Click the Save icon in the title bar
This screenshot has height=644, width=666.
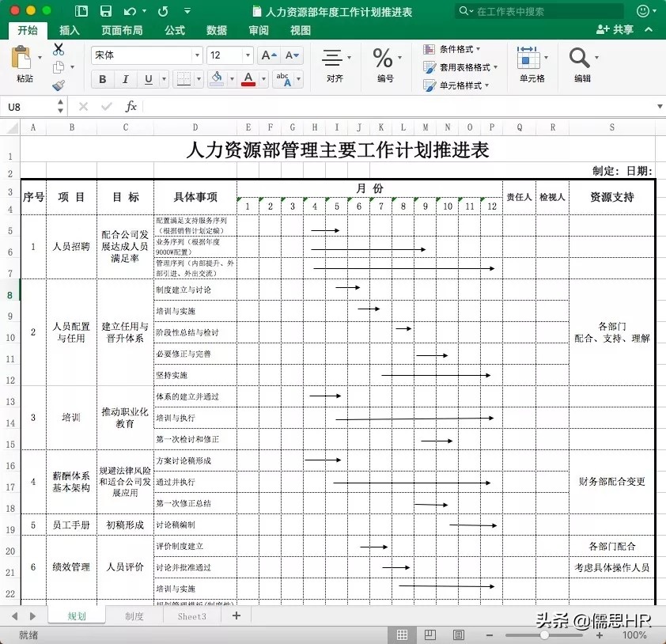tap(106, 10)
